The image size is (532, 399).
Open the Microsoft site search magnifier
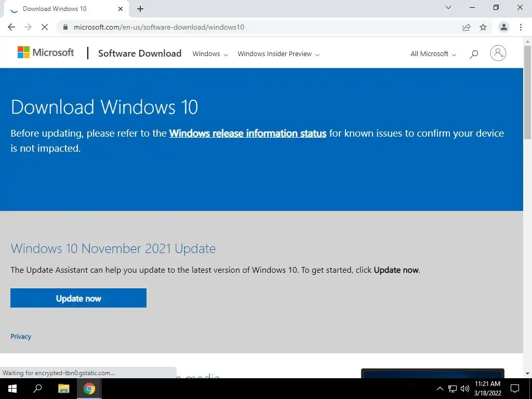point(474,54)
